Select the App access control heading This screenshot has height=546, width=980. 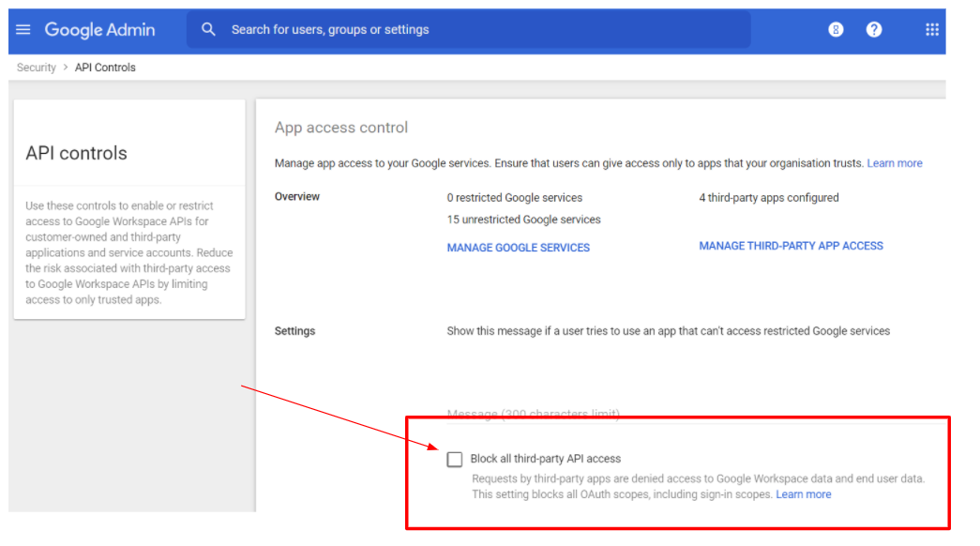tap(341, 128)
